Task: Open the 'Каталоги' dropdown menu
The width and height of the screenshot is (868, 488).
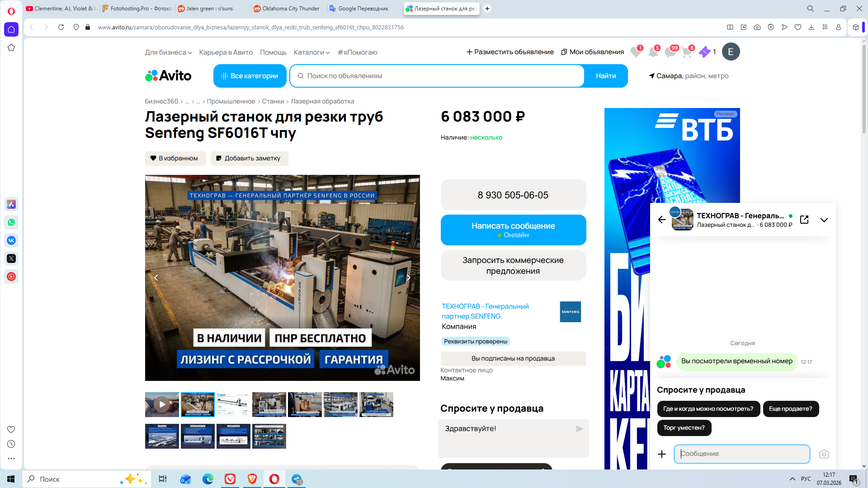Action: [x=311, y=52]
